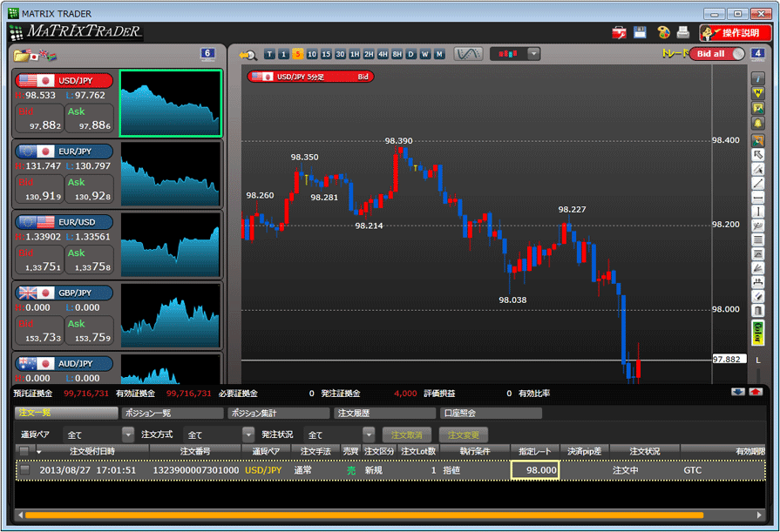Collapse bottom panel with blue down arrow
The width and height of the screenshot is (780, 532).
click(x=737, y=392)
